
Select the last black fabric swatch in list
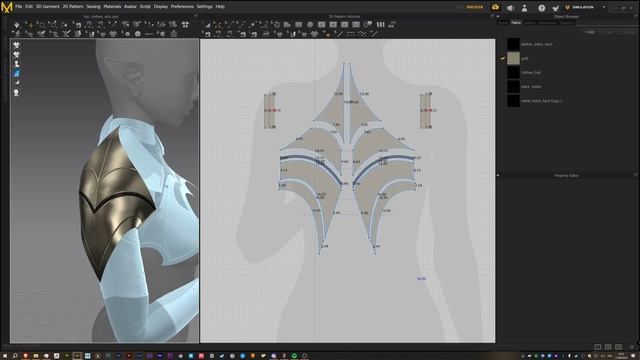click(x=513, y=100)
